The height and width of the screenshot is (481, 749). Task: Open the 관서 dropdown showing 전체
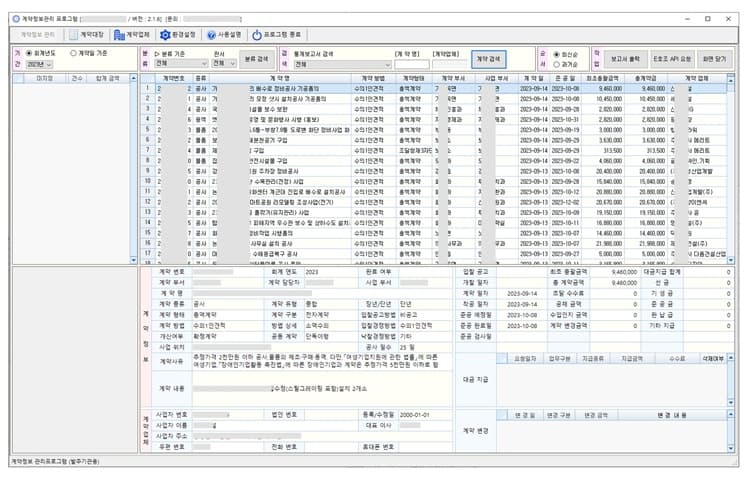pos(224,63)
